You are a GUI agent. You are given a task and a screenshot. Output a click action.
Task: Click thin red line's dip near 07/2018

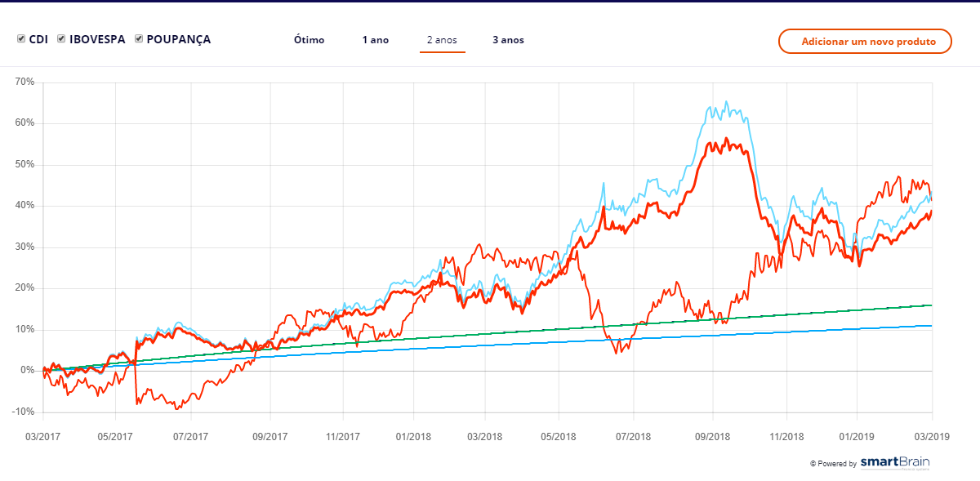pyautogui.click(x=617, y=352)
